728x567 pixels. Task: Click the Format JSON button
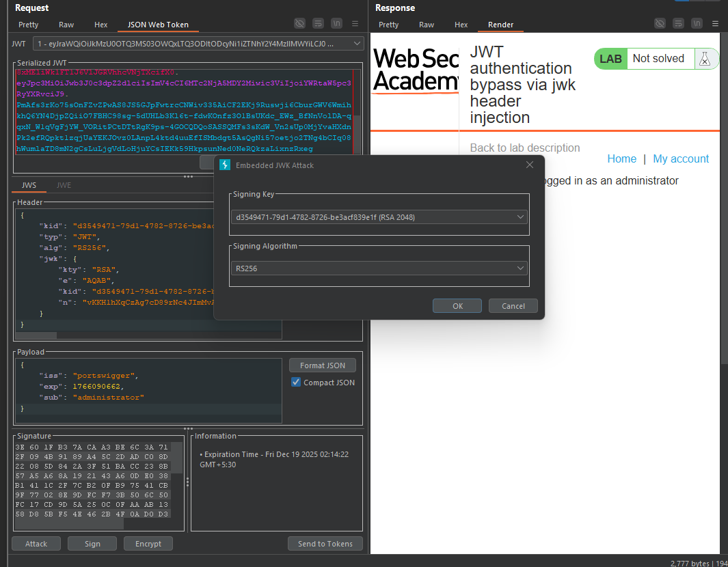pos(323,365)
